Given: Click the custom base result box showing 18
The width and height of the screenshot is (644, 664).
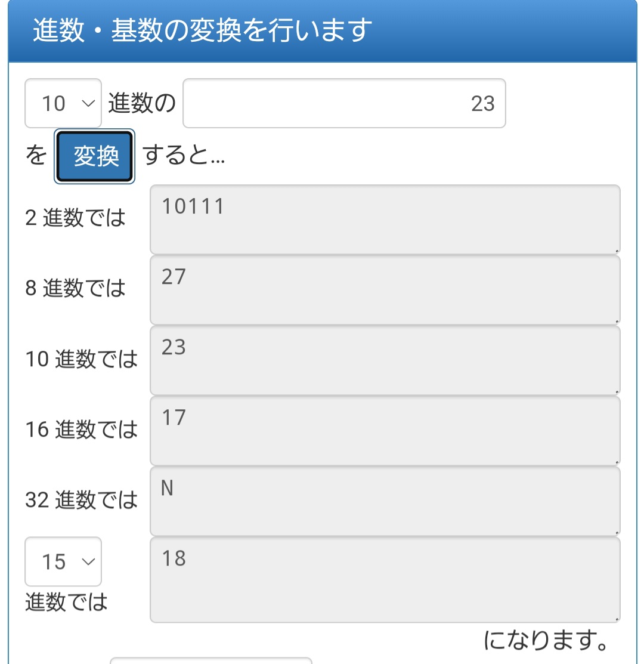Looking at the screenshot, I should (385, 580).
